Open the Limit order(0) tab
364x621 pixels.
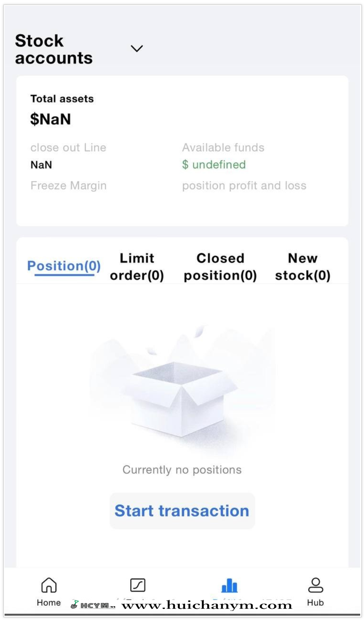[x=137, y=266]
